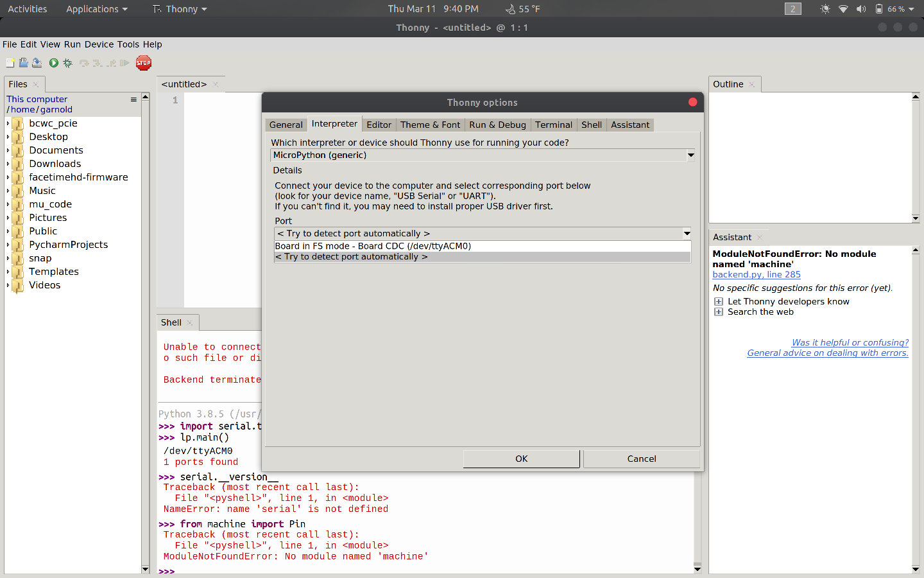Open the Device menu
The height and width of the screenshot is (578, 924).
point(99,44)
